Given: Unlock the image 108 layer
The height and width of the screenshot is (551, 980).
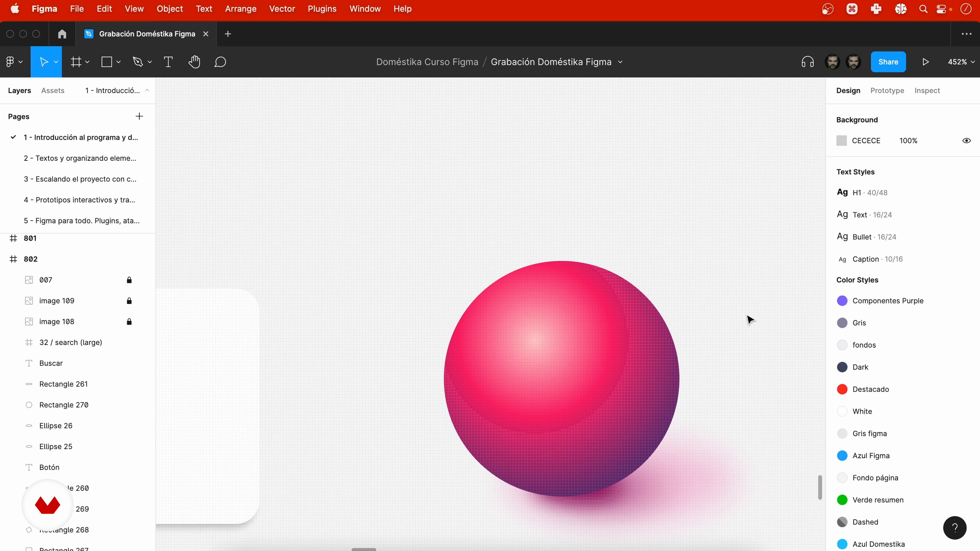Looking at the screenshot, I should click(129, 322).
